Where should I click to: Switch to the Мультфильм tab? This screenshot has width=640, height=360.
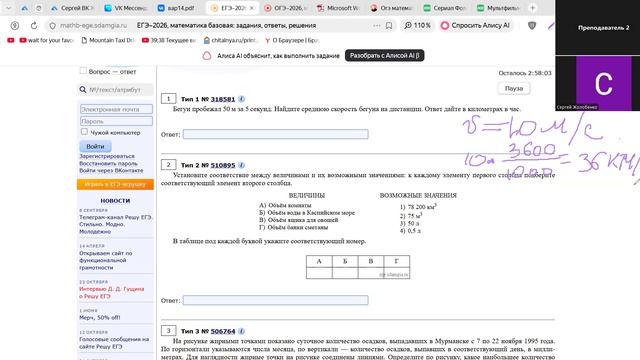(x=498, y=8)
